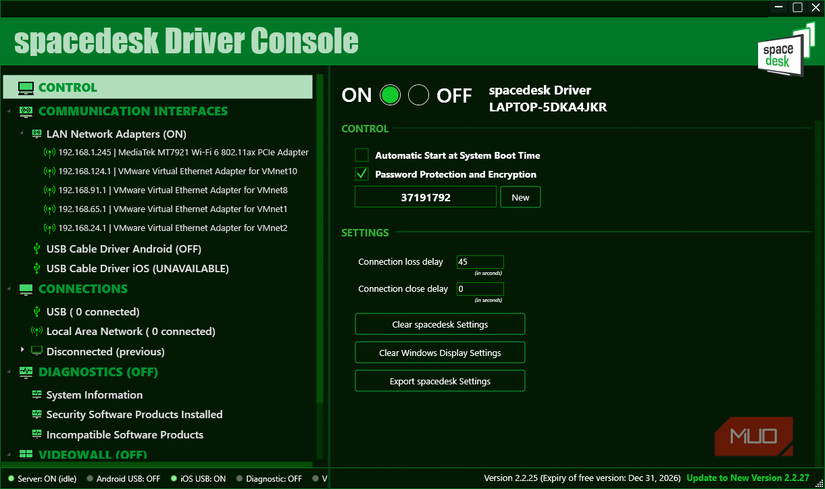
Task: Click the Server status green dot
Action: point(11,478)
